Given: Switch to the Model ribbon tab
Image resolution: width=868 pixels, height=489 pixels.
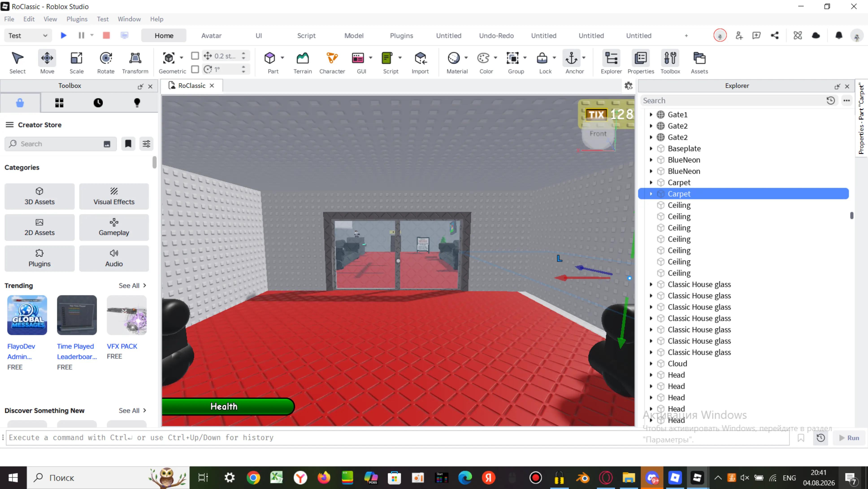Looking at the screenshot, I should point(354,35).
